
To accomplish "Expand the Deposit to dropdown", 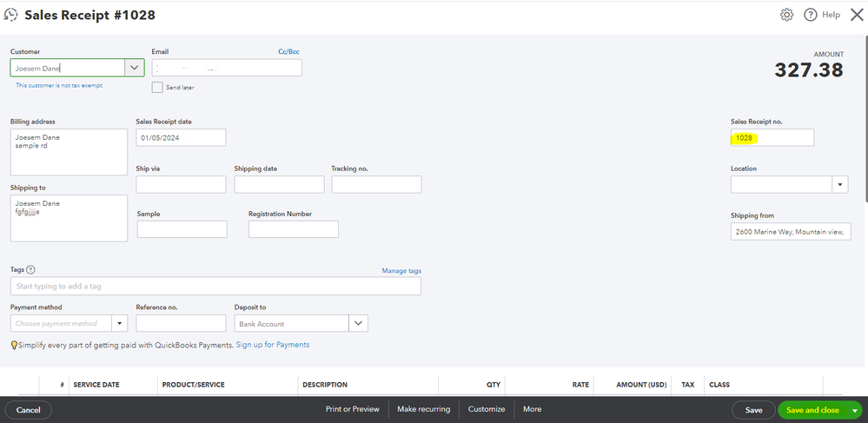I will click(x=358, y=323).
